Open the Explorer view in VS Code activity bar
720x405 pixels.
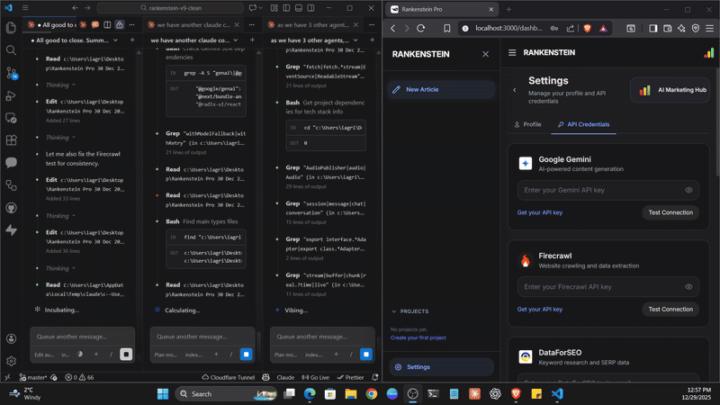(11, 28)
